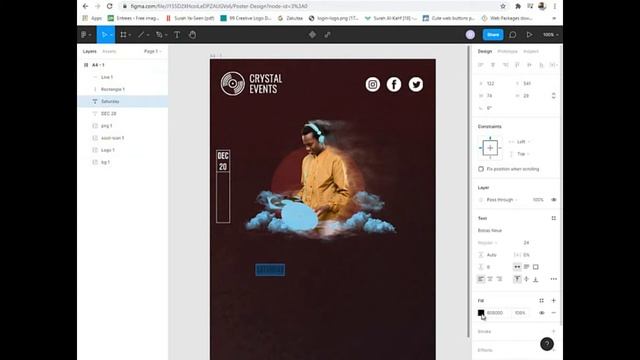Switch to the Assets tab
Screen dimensions: 640x360
pyautogui.click(x=109, y=51)
